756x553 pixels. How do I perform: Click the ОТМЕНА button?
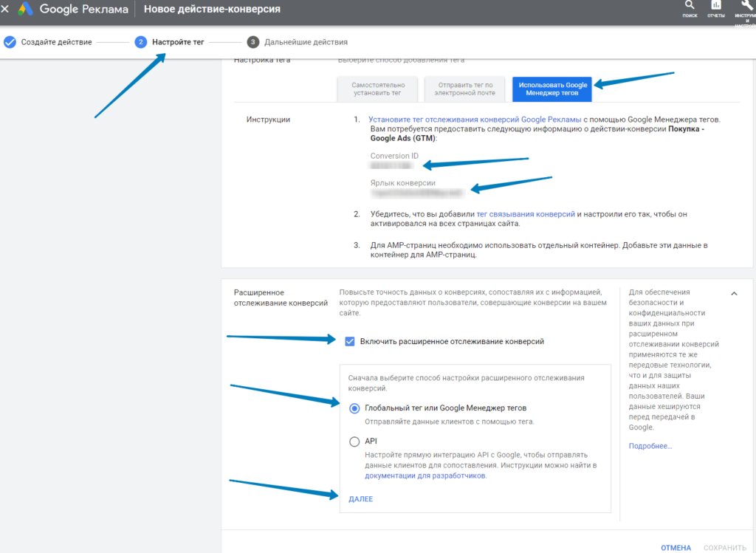[x=676, y=548]
